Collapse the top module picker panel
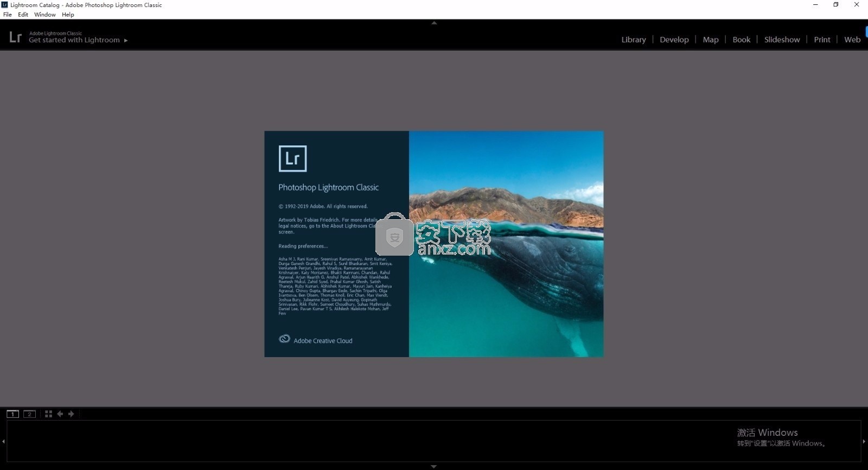Screen dimensions: 868x470 click(434, 23)
